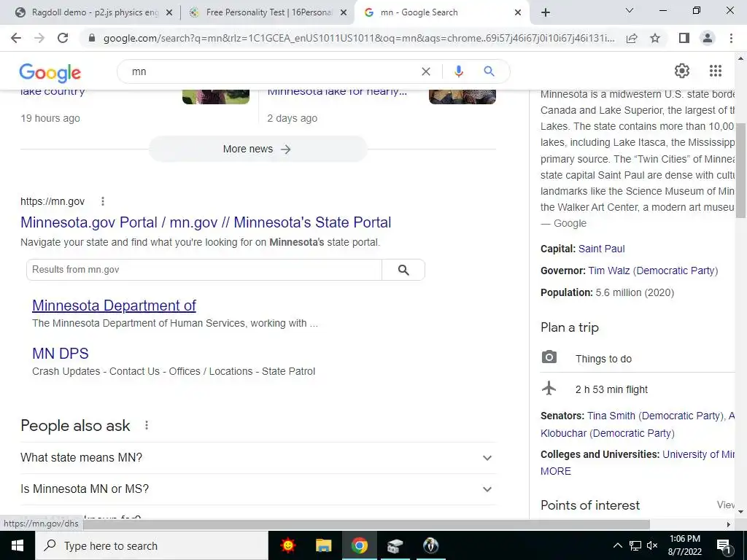Screen dimensions: 747x560
Task: Start voice search with the microphone icon
Action: [x=458, y=71]
